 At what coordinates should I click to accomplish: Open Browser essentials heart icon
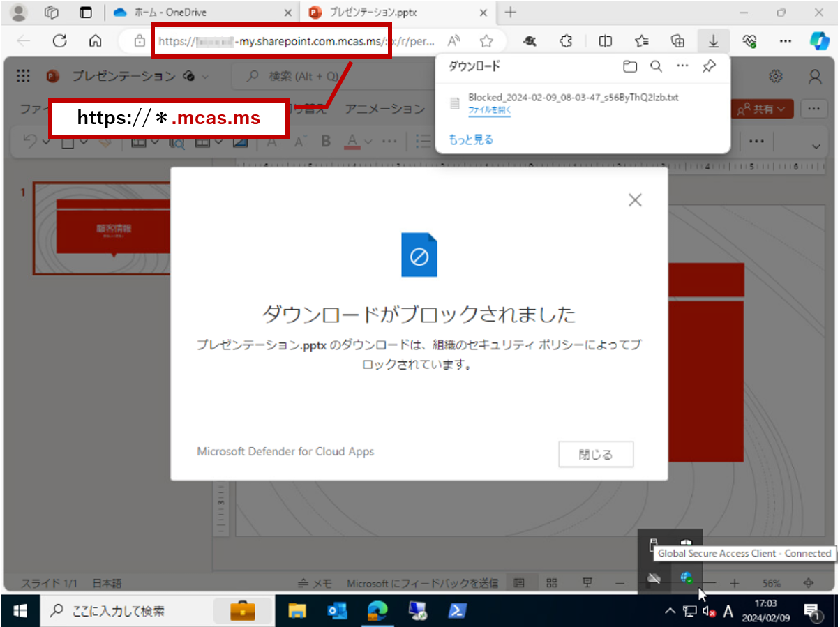click(x=750, y=41)
